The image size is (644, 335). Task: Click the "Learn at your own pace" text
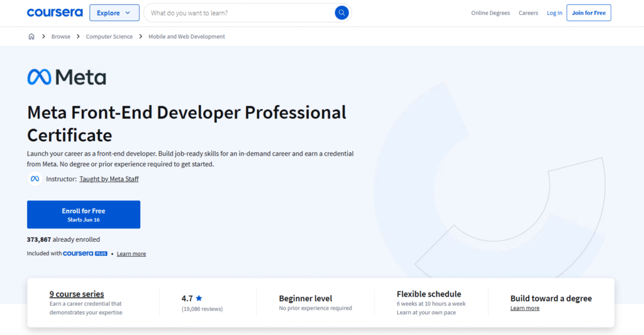426,312
